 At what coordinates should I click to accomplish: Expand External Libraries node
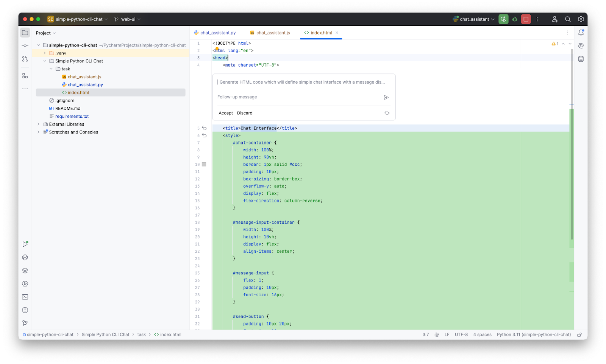pos(38,124)
